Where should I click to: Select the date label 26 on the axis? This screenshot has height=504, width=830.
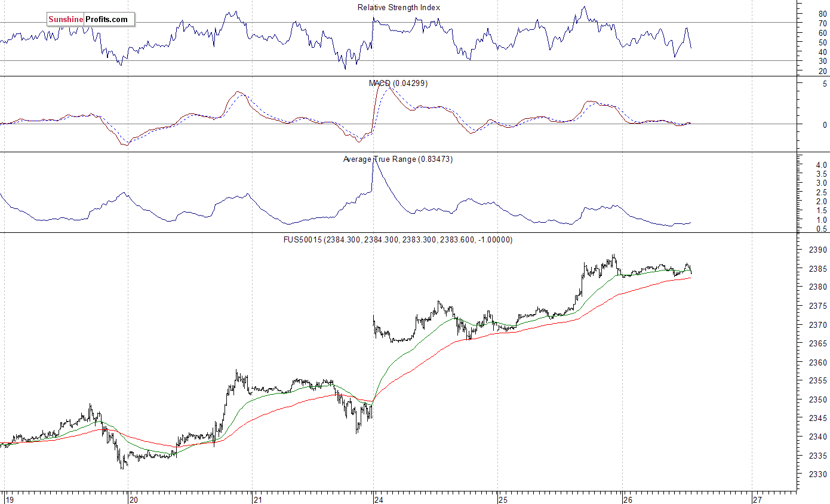628,499
